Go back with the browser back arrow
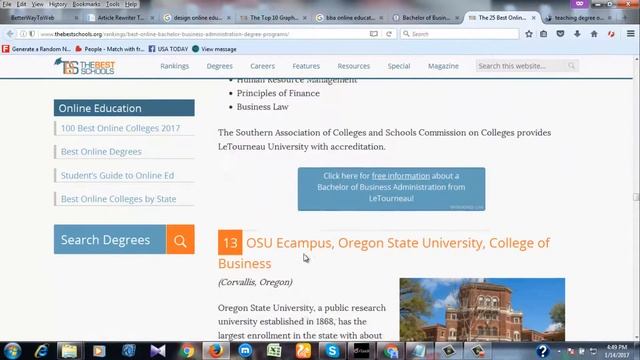 click(10, 34)
